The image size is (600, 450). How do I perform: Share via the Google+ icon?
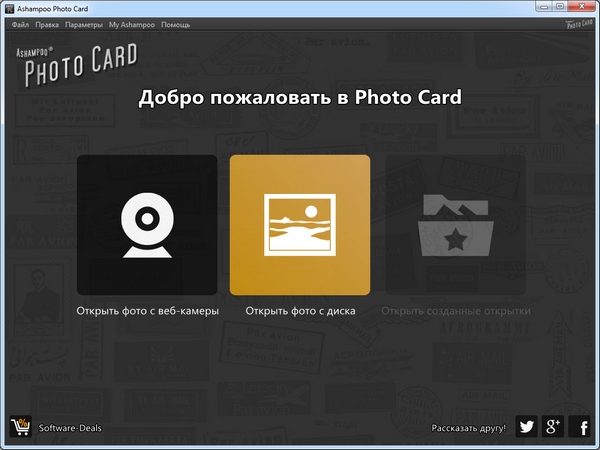point(553,428)
